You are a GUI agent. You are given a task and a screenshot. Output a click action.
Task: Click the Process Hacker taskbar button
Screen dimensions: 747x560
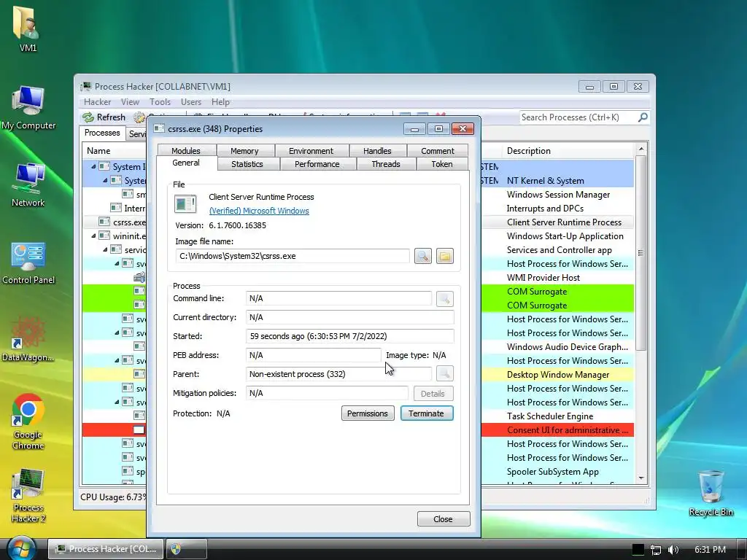[107, 549]
